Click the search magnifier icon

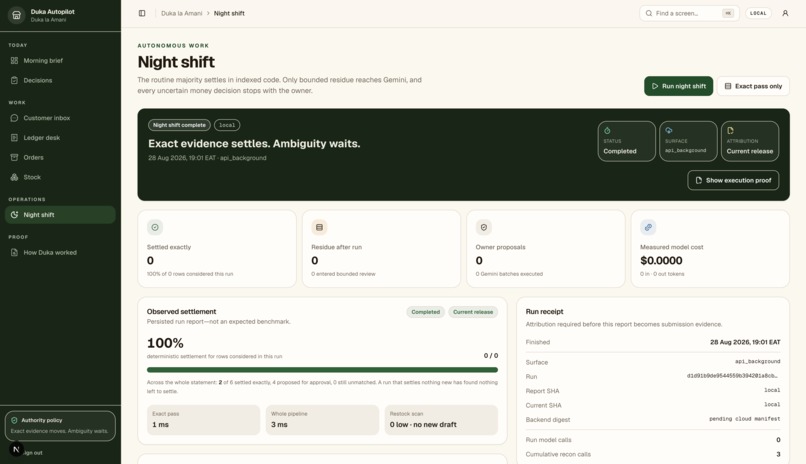pyautogui.click(x=649, y=13)
